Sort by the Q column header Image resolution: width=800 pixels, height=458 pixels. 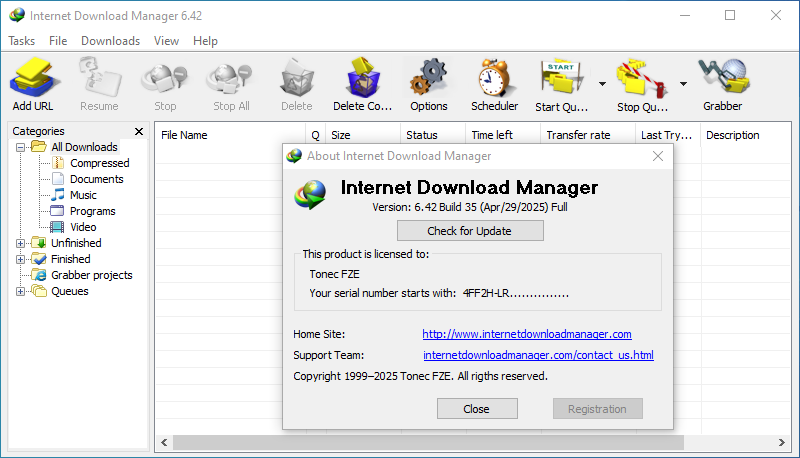click(x=316, y=135)
